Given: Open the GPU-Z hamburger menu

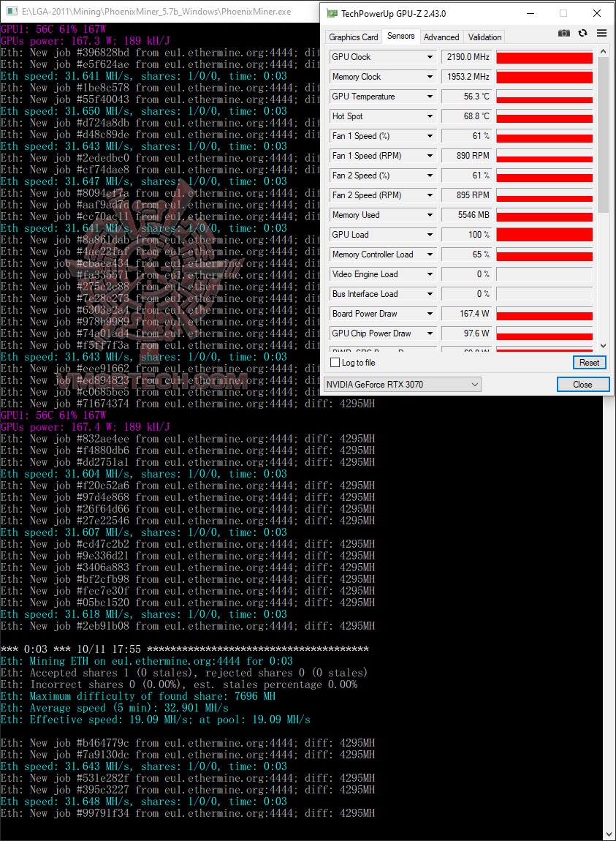Looking at the screenshot, I should pyautogui.click(x=601, y=33).
